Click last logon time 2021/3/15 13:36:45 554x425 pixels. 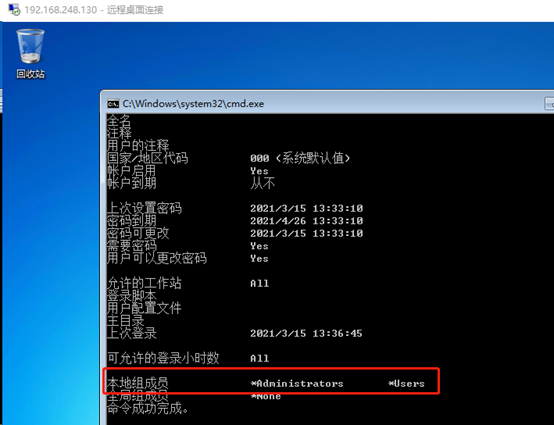[306, 333]
